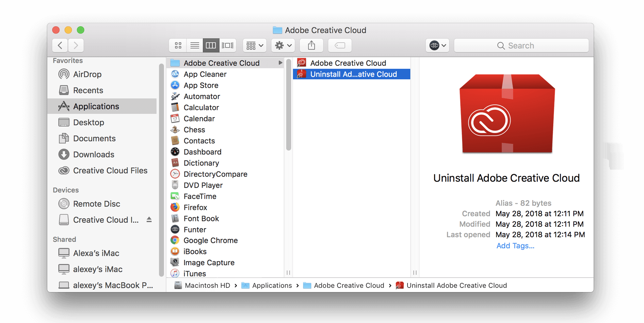
Task: Click Uninstall Adobe Creative Cloud in path bar
Action: point(451,285)
